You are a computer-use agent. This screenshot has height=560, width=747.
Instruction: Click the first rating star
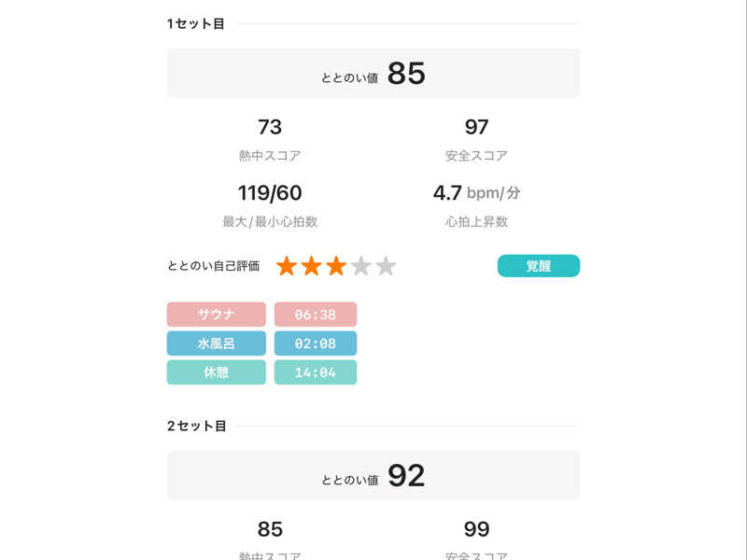(x=287, y=267)
